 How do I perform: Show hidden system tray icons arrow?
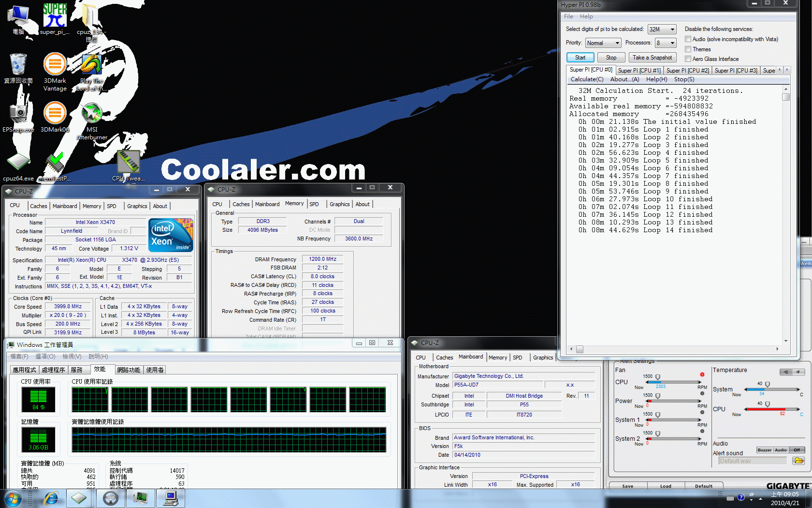(x=761, y=498)
